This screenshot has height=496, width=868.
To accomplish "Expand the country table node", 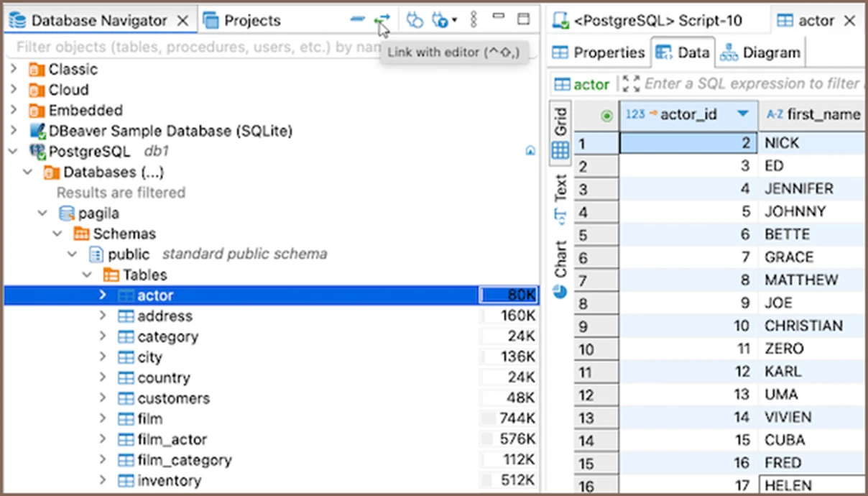I will [x=103, y=378].
